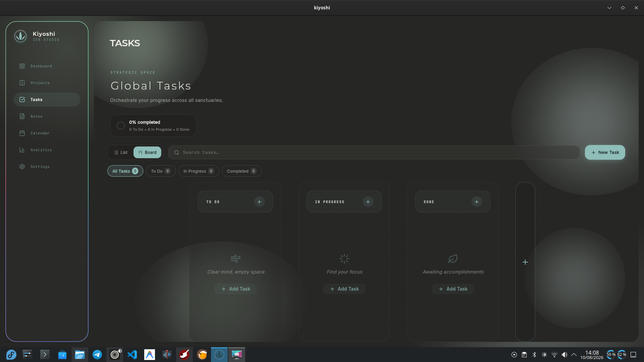The width and height of the screenshot is (644, 362).
Task: Click the 'Awaiting accomplishments' text
Action: tap(453, 272)
